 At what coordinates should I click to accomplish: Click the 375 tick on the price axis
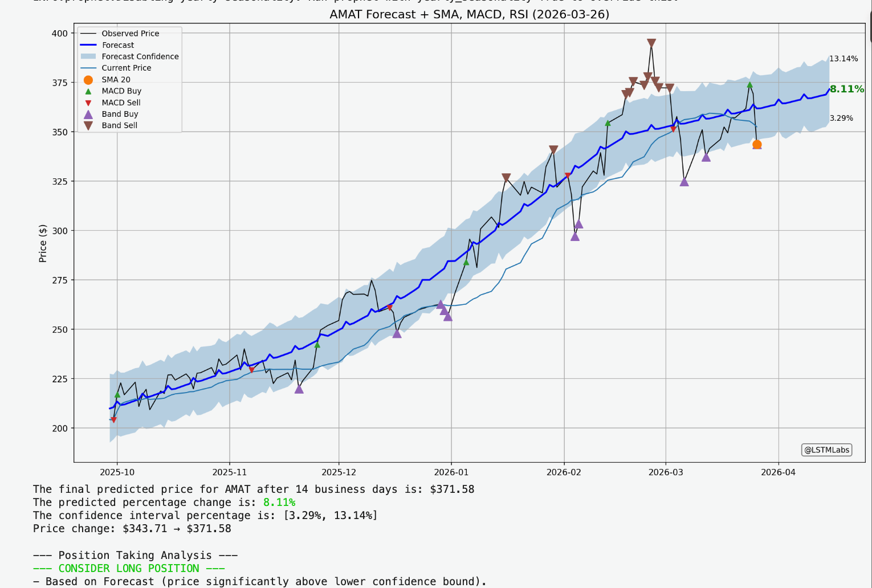coord(59,83)
